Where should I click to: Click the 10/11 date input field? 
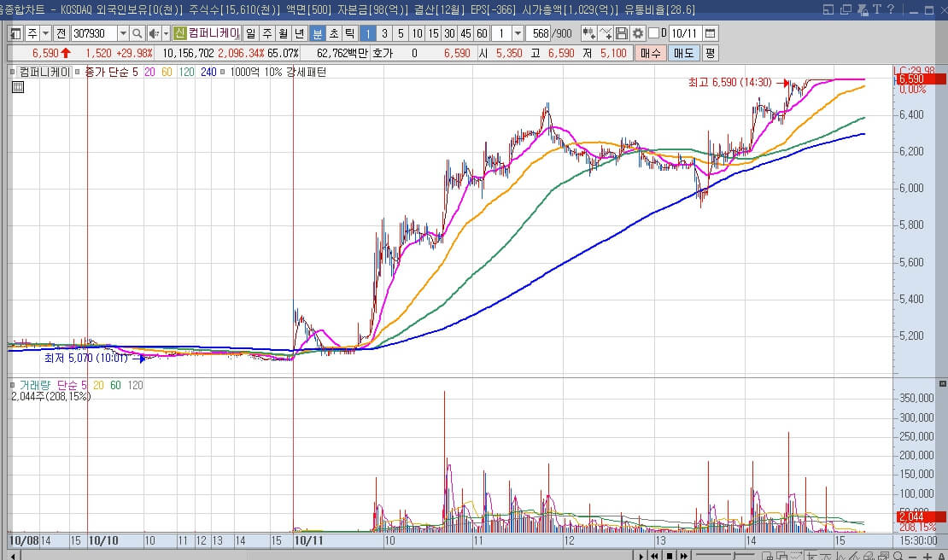coord(684,33)
